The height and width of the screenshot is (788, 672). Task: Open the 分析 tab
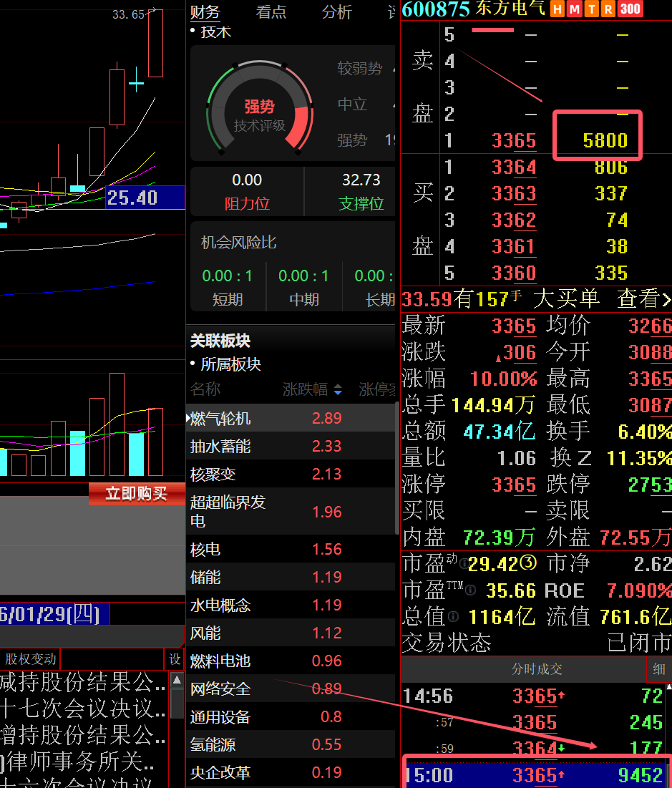[337, 11]
